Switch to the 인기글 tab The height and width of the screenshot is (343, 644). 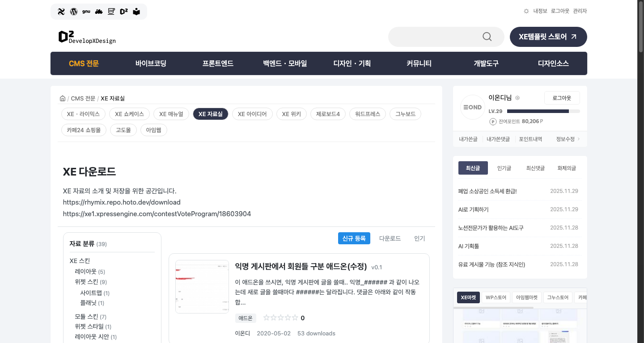[504, 168]
